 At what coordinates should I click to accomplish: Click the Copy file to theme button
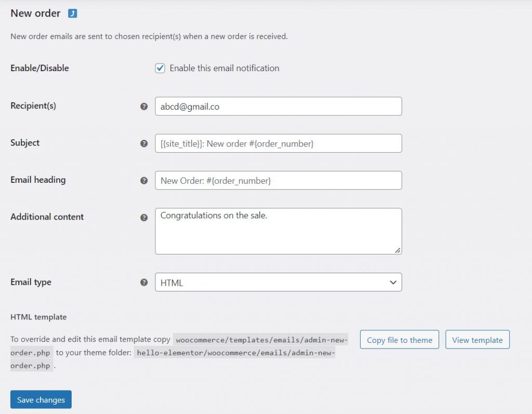coord(400,340)
